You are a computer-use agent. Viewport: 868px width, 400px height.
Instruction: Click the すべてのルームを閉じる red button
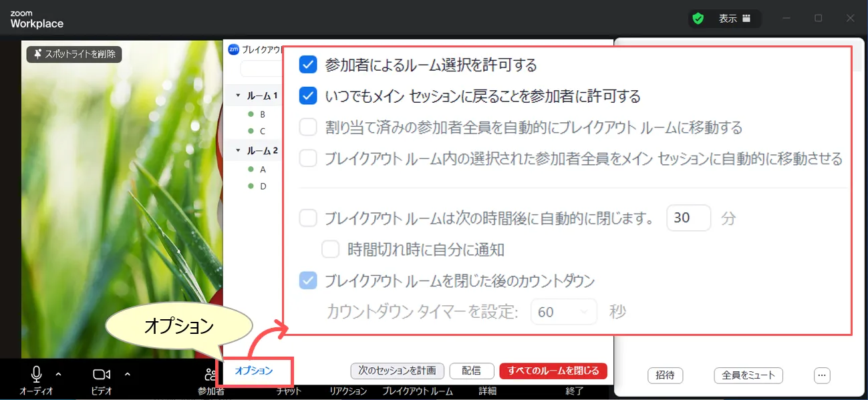tap(553, 371)
